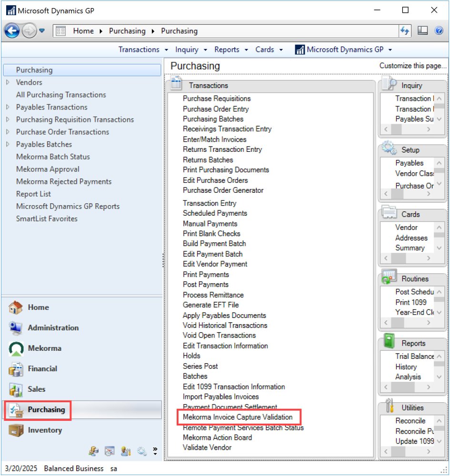The width and height of the screenshot is (450, 476).
Task: Click the Purchasing module icon
Action: [16, 410]
